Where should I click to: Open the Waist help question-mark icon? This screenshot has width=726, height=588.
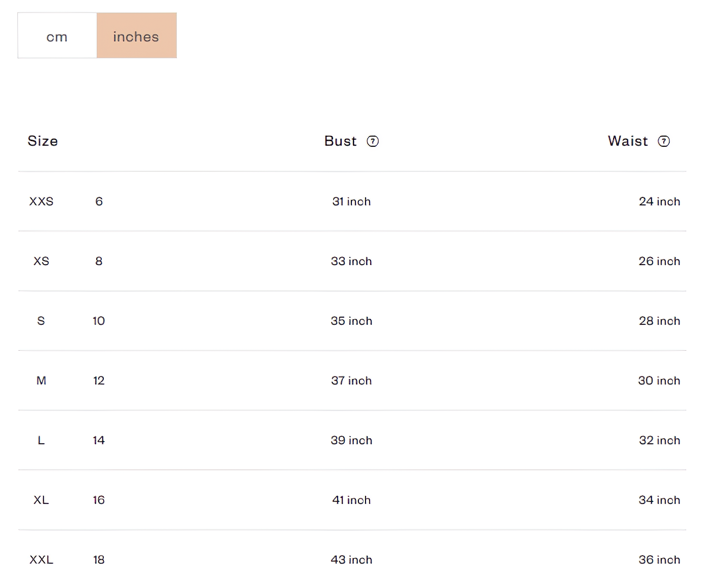pyautogui.click(x=664, y=141)
